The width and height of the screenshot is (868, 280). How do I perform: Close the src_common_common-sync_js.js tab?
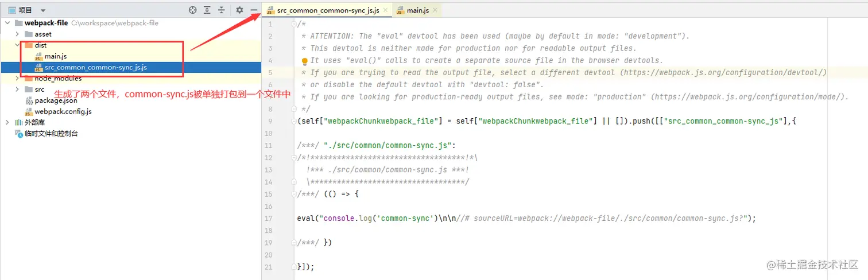click(385, 10)
